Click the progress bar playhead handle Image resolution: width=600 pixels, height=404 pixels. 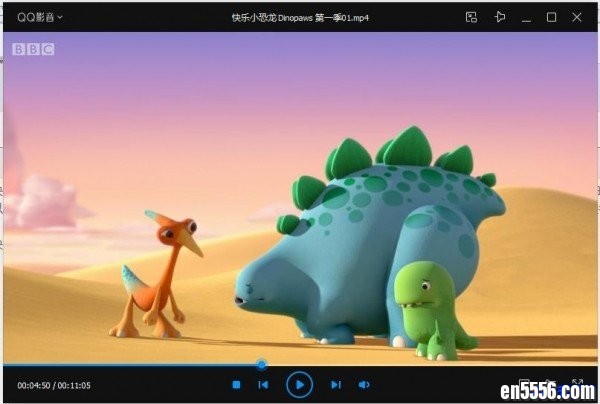[x=262, y=365]
